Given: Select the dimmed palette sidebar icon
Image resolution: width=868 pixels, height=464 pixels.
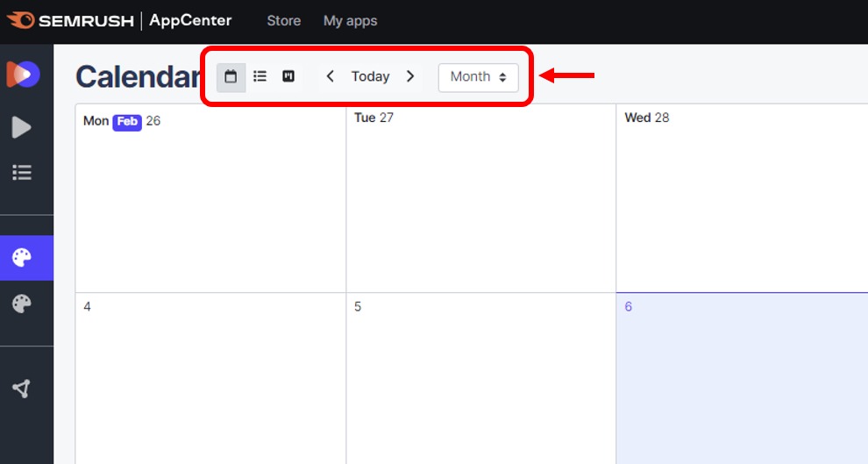Looking at the screenshot, I should point(22,304).
